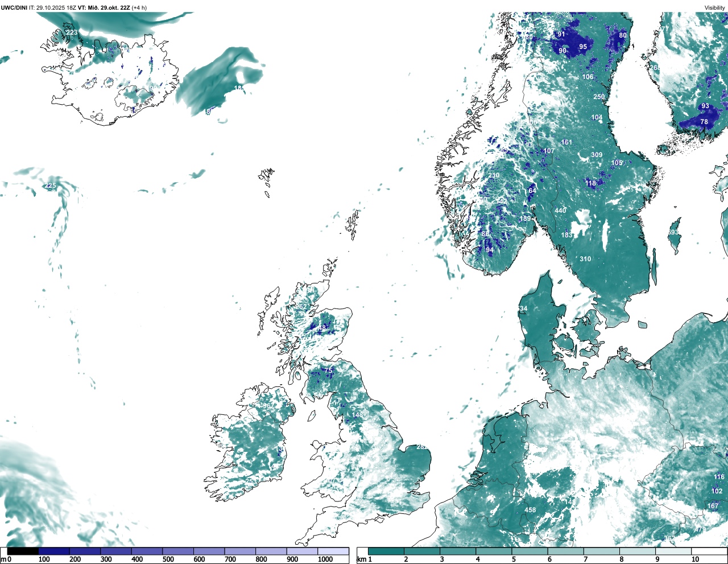Select the dark blue swatch between 100 and 200
The width and height of the screenshot is (728, 564).
tap(54, 551)
